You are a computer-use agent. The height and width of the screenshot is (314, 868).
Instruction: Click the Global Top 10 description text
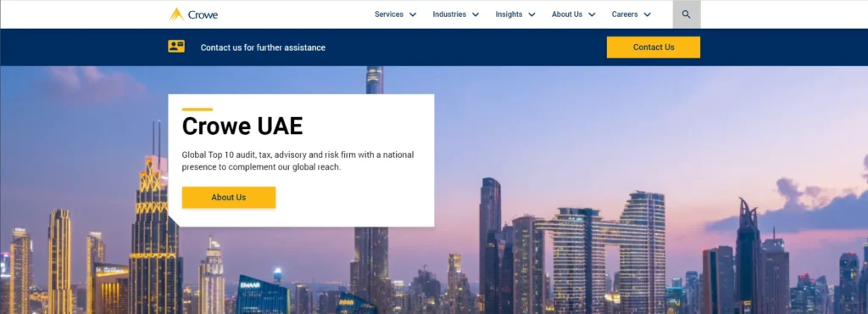(298, 160)
